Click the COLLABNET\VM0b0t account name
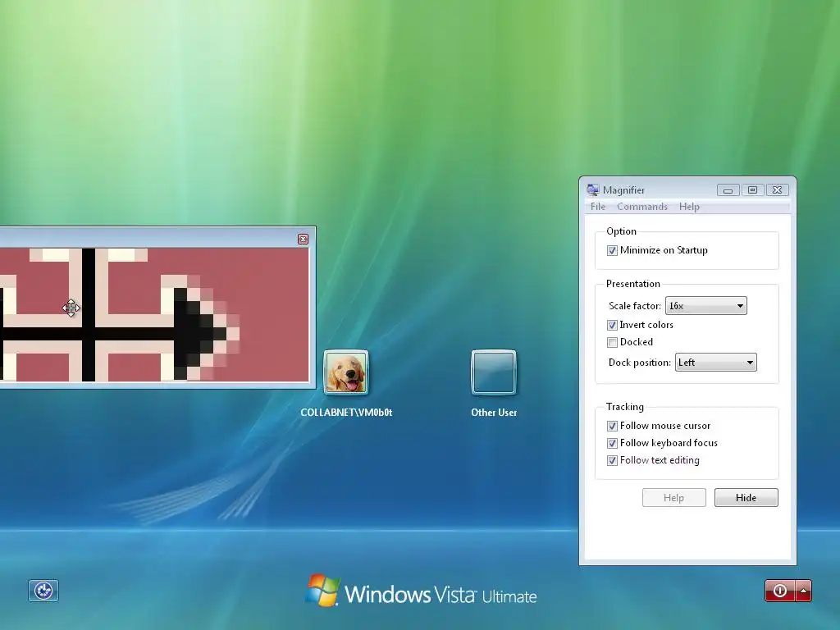The image size is (840, 630). point(346,413)
